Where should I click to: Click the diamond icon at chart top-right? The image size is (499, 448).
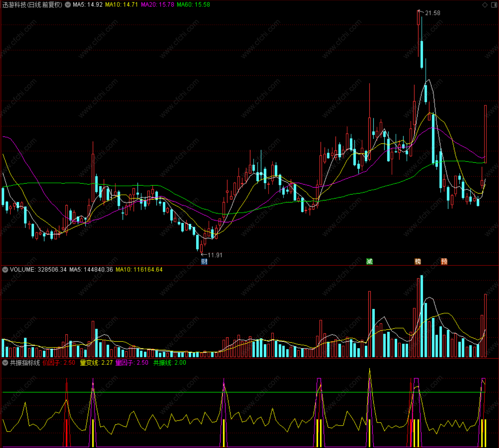click(485, 5)
